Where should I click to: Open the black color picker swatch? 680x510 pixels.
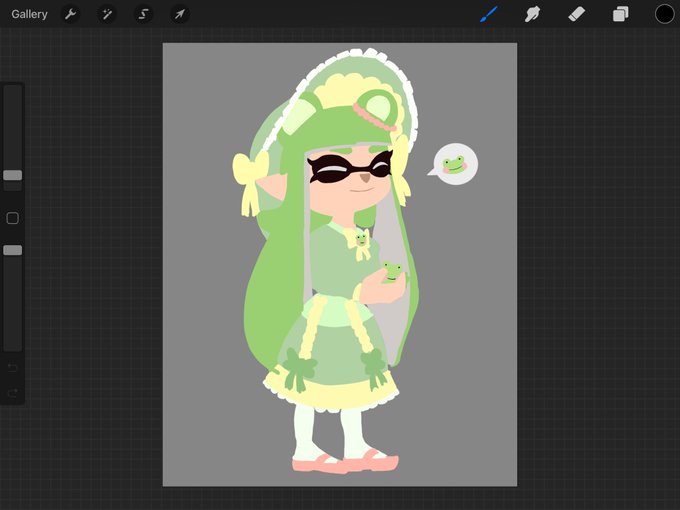(664, 14)
